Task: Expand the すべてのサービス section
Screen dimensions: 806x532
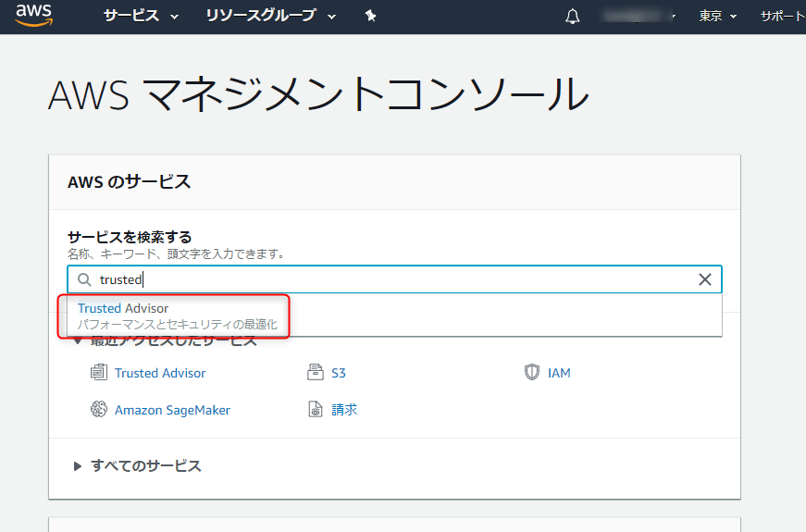Action: pyautogui.click(x=137, y=465)
